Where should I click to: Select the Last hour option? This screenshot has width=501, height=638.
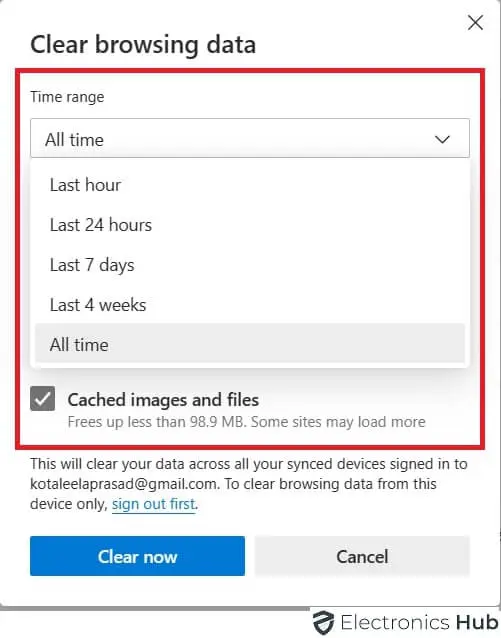click(x=250, y=185)
